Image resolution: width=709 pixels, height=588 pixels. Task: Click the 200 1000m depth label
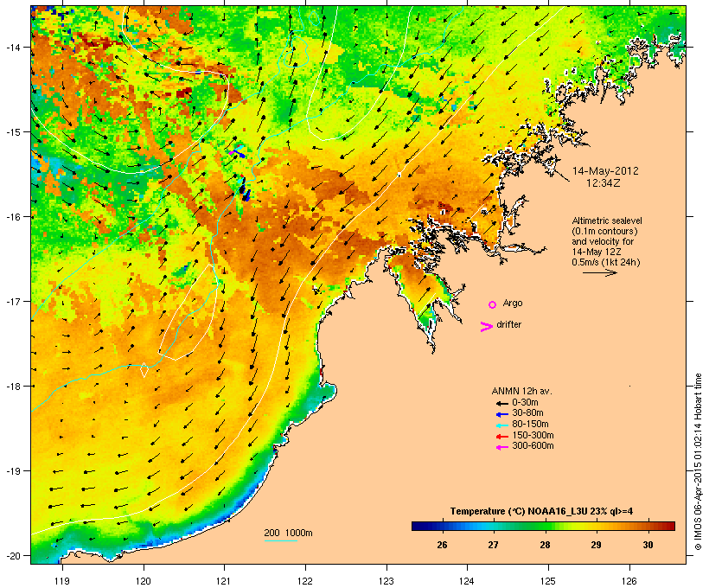(x=288, y=533)
